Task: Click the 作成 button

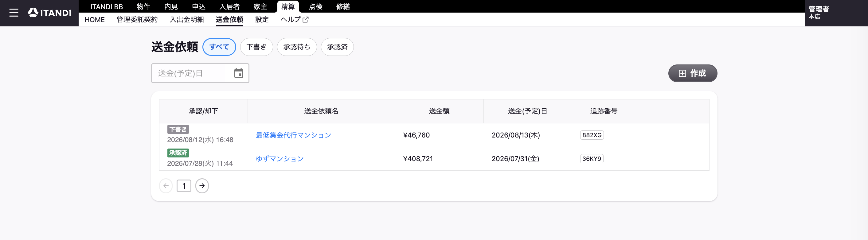Action: pos(692,73)
